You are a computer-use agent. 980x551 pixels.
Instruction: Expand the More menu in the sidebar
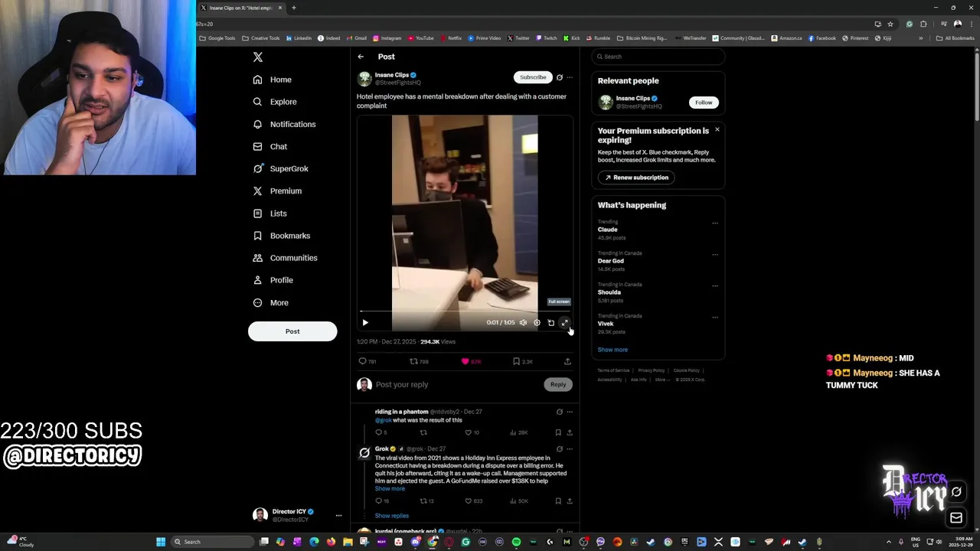pos(270,302)
